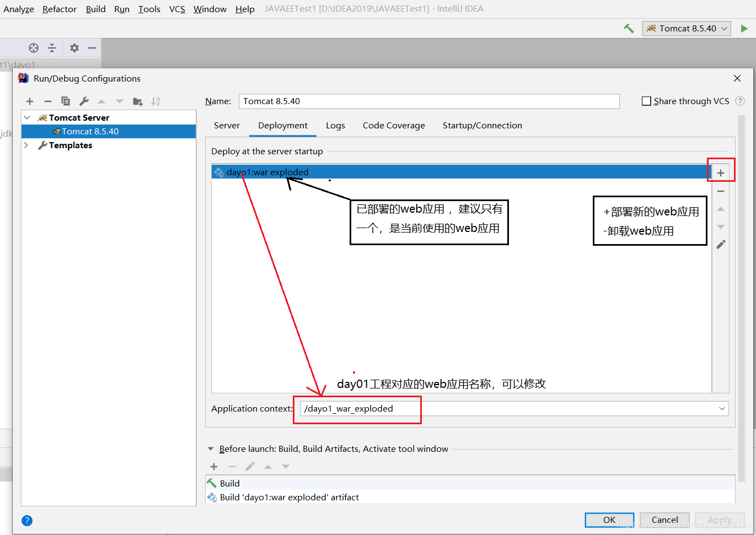The image size is (756, 535).
Task: Remove artifact from deploy list
Action: [721, 191]
